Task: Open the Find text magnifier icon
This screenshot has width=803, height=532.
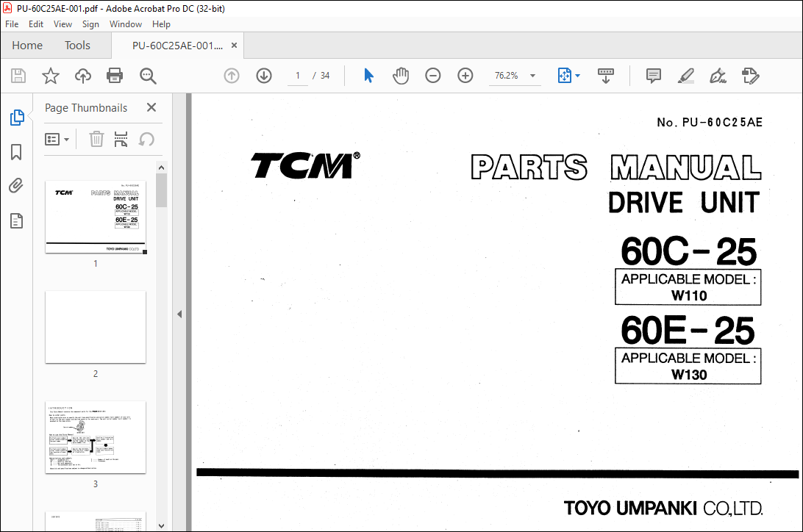Action: [x=148, y=76]
